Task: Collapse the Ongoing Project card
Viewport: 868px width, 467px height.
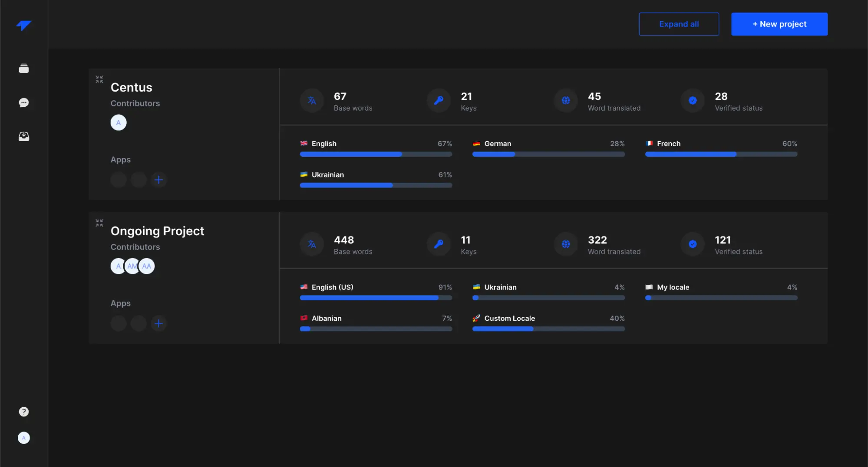Action: point(99,223)
